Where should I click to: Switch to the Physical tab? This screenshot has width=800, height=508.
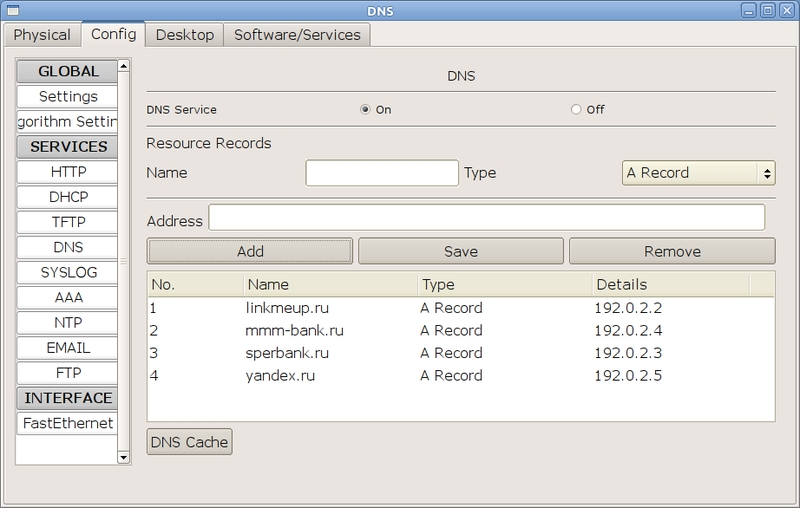coord(42,35)
